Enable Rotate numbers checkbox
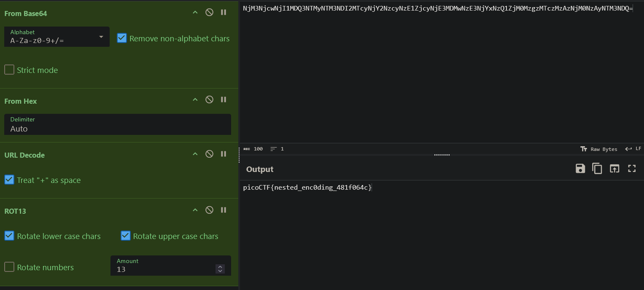Viewport: 644px width, 290px height. (x=9, y=267)
